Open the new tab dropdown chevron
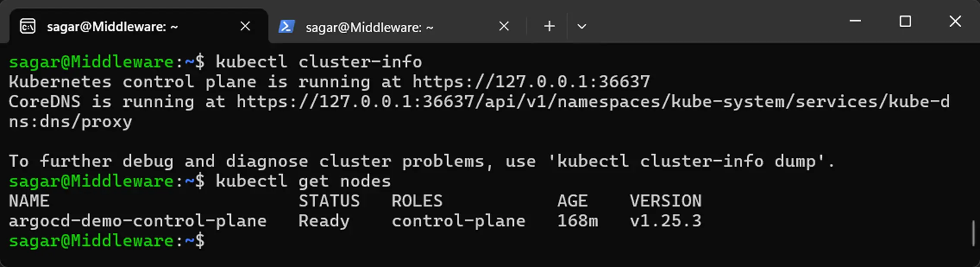This screenshot has height=267, width=980. tap(582, 26)
